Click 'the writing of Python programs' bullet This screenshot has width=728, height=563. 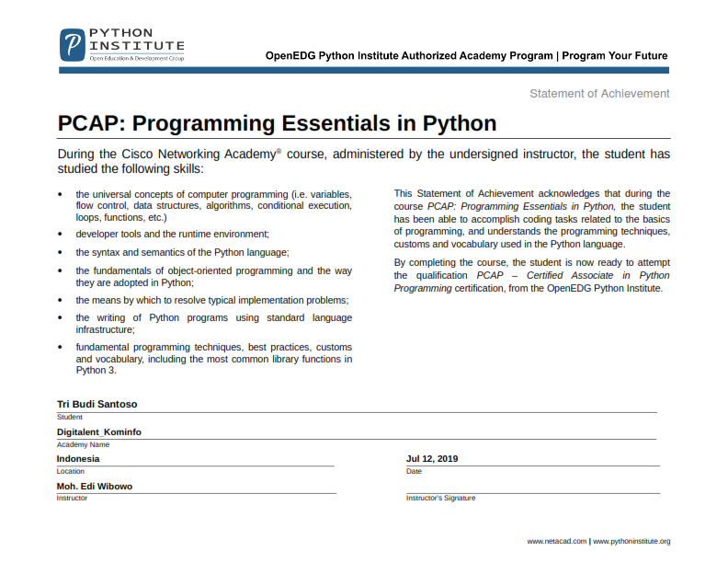coord(213,324)
